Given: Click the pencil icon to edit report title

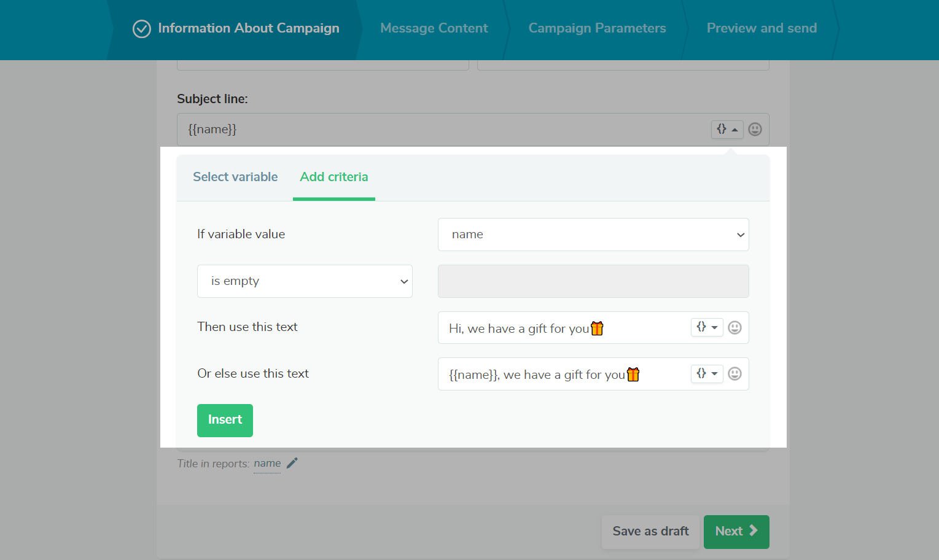Looking at the screenshot, I should click(292, 463).
